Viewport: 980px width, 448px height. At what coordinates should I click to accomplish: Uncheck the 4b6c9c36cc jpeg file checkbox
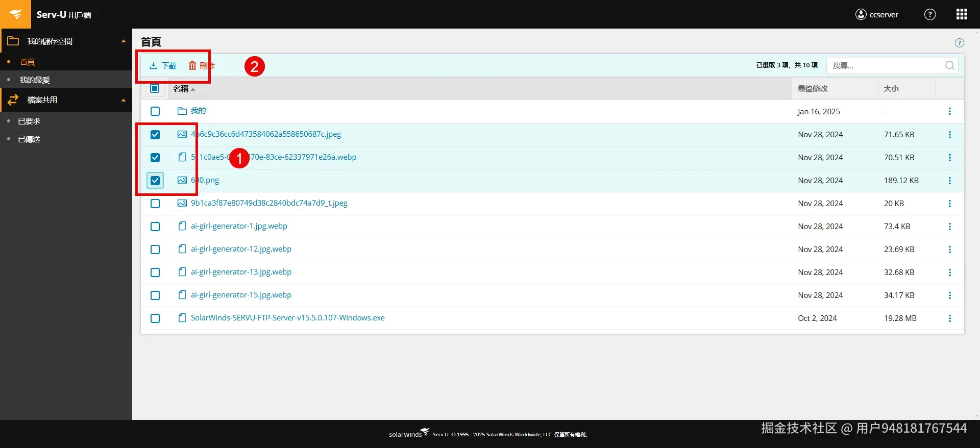tap(155, 135)
